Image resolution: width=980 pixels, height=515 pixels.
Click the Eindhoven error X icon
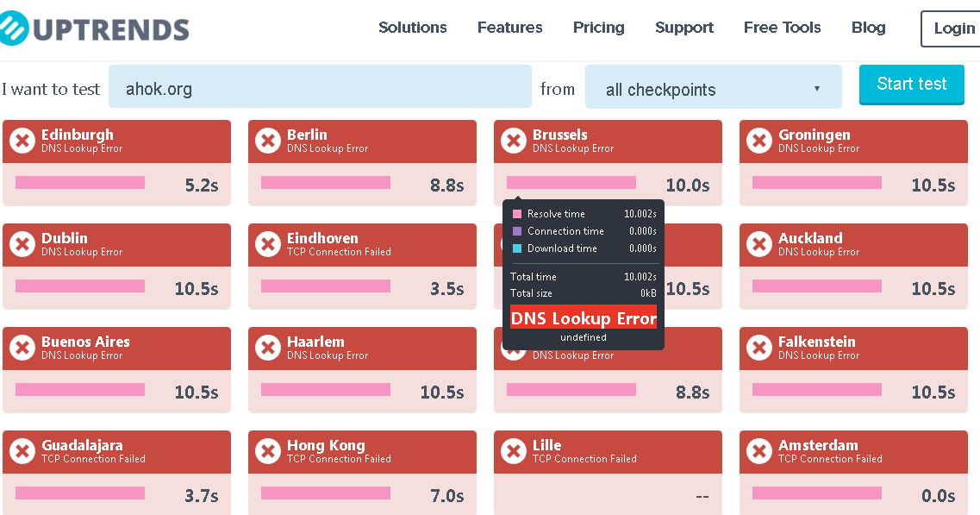[267, 244]
